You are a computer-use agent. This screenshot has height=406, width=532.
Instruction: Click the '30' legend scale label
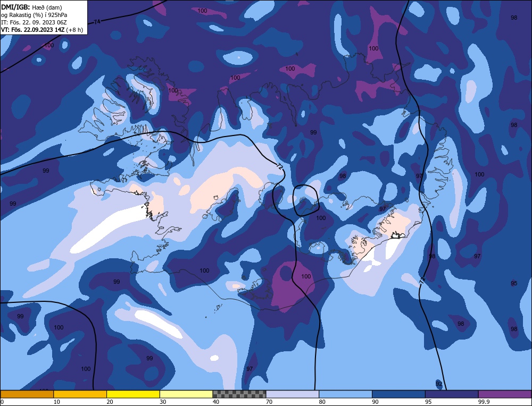tap(163, 402)
